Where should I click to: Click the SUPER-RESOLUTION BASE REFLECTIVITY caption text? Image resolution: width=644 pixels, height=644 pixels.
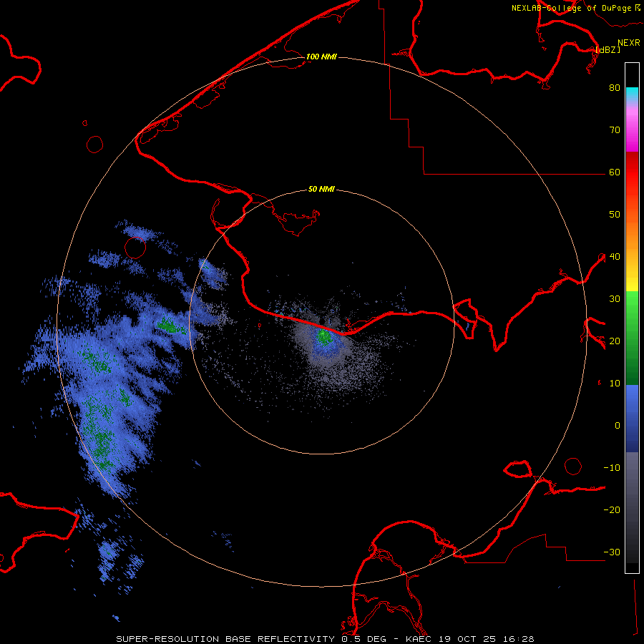point(225,639)
